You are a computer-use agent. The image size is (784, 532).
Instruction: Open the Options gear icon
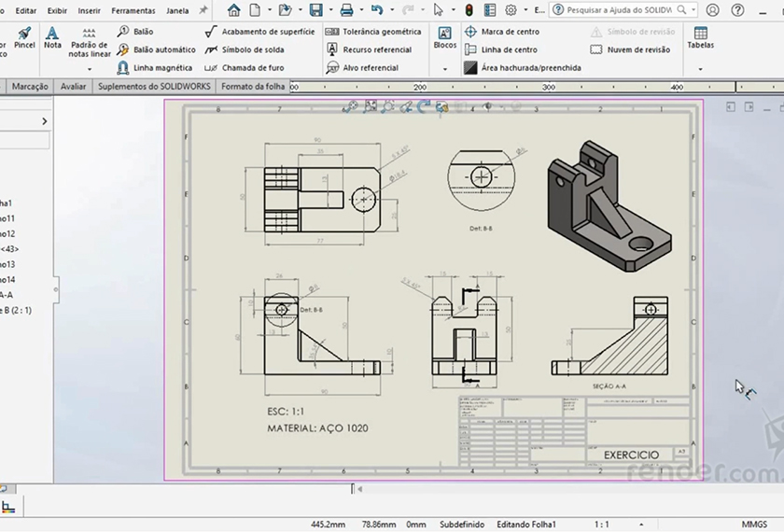pos(511,10)
